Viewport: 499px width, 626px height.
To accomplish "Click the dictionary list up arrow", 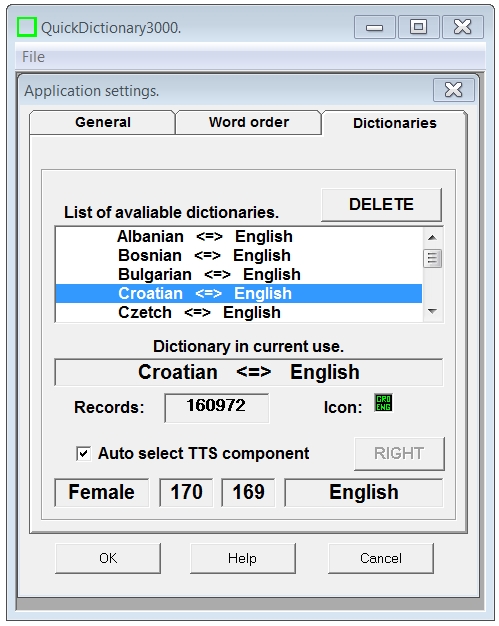I will (432, 238).
